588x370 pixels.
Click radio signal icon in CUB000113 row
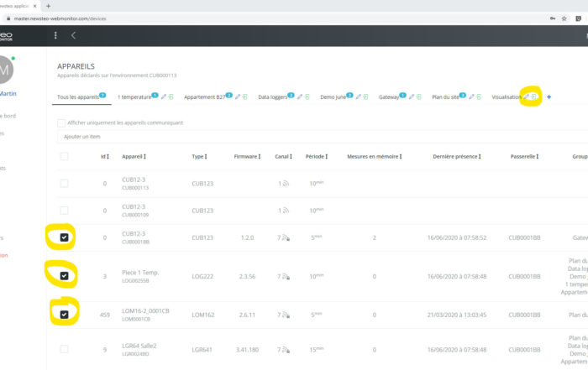point(286,184)
